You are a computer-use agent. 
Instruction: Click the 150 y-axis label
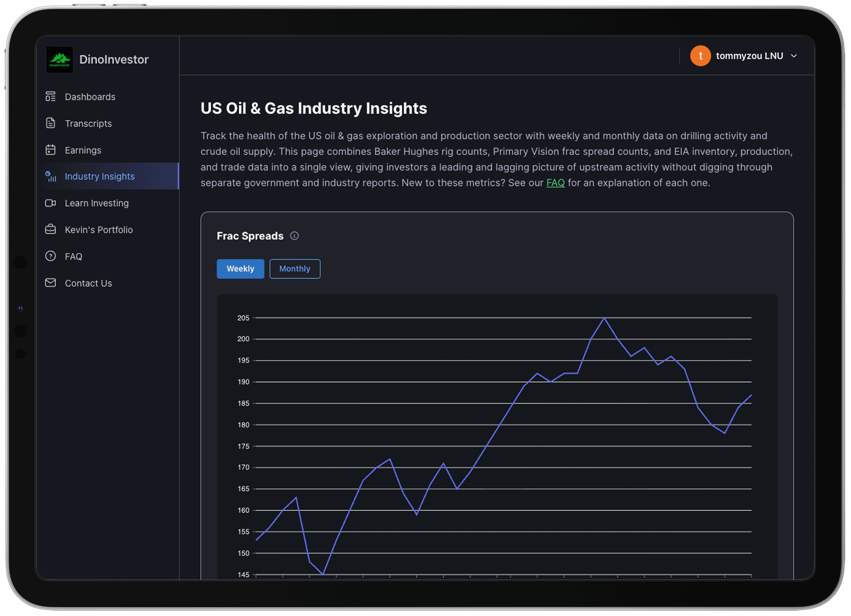244,553
